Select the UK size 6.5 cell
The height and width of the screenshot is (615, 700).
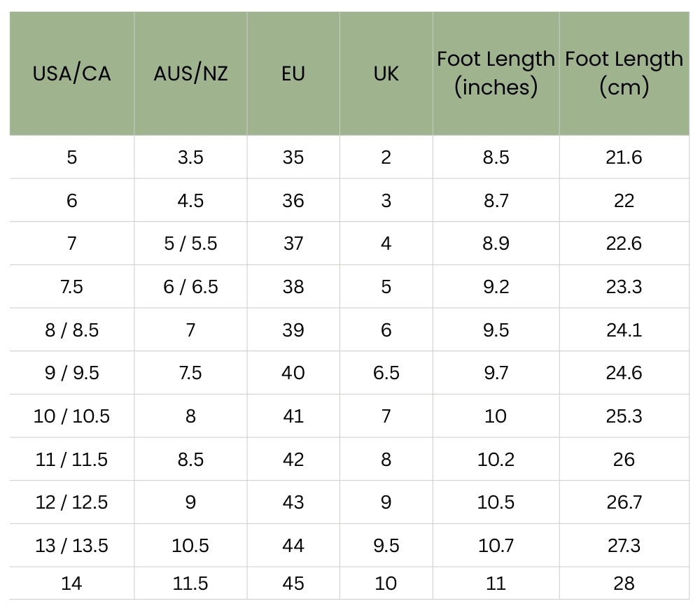pyautogui.click(x=386, y=373)
